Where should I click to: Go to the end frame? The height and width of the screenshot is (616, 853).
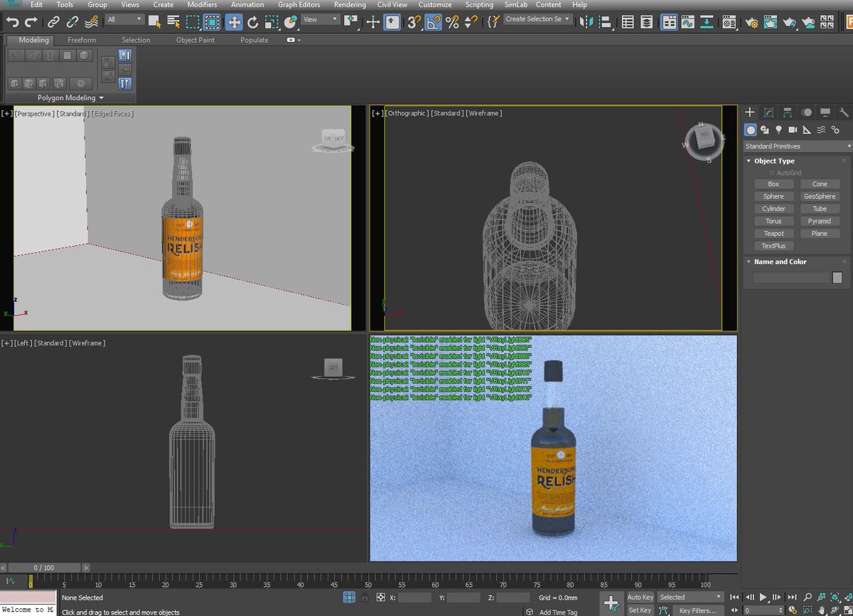point(793,597)
